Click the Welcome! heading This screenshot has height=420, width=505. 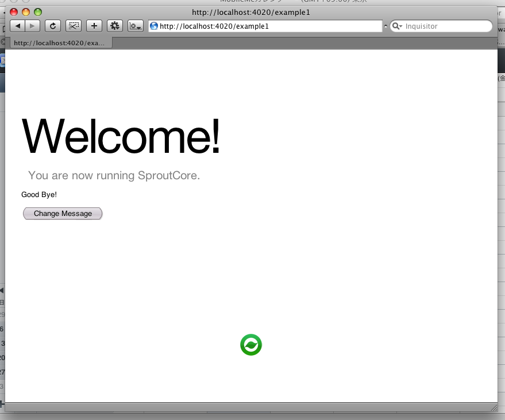click(121, 137)
